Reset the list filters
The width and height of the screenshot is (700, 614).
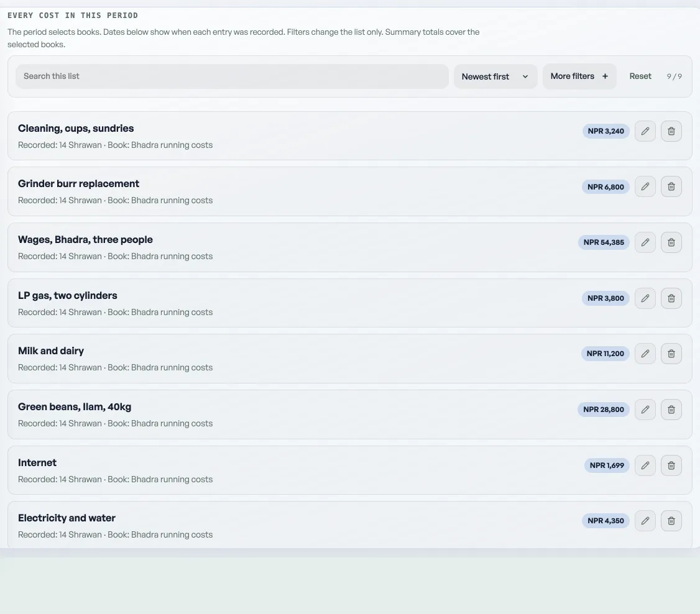[640, 76]
